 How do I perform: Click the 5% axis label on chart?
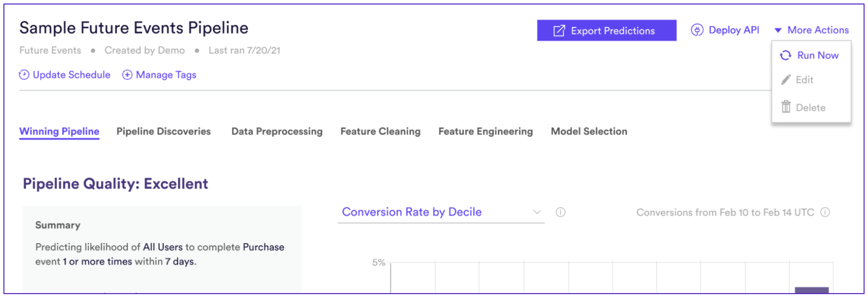[x=379, y=263]
